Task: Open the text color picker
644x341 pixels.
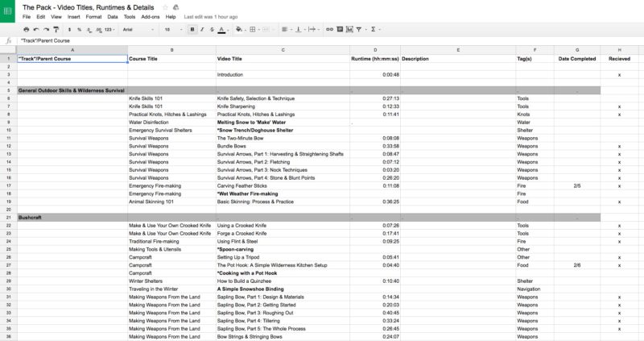Action: (222, 30)
